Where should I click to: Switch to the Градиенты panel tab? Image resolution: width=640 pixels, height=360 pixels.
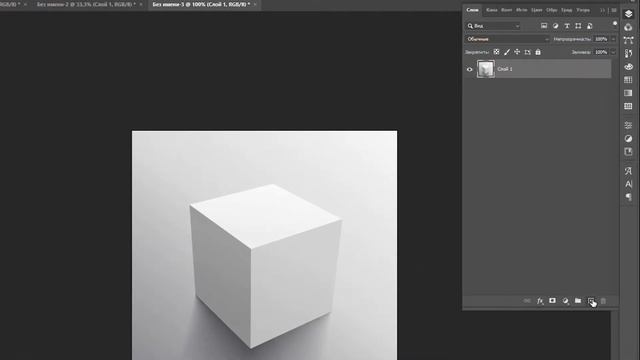566,10
